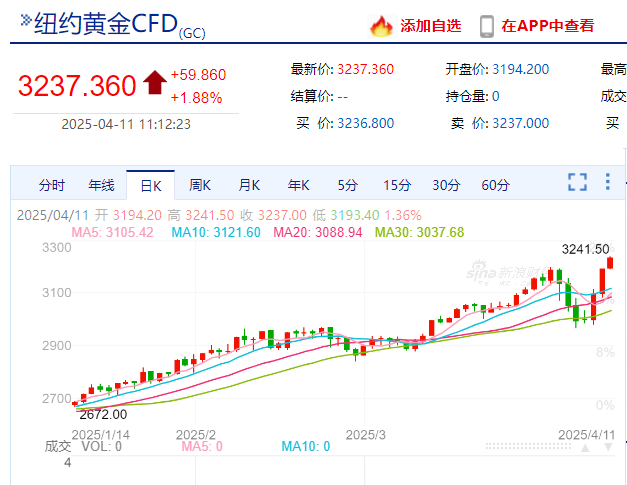This screenshot has width=627, height=485.
Task: Click the 2025/3 date axis label
Action: click(x=365, y=435)
